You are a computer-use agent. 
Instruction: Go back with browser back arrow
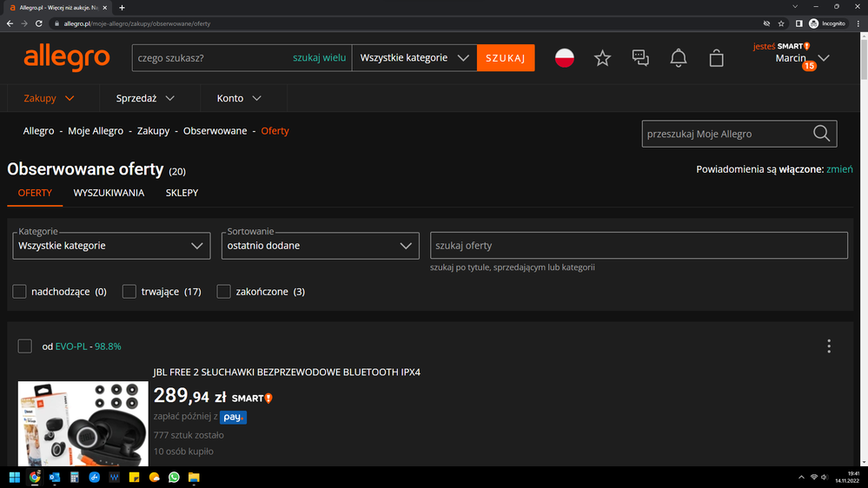(x=10, y=23)
